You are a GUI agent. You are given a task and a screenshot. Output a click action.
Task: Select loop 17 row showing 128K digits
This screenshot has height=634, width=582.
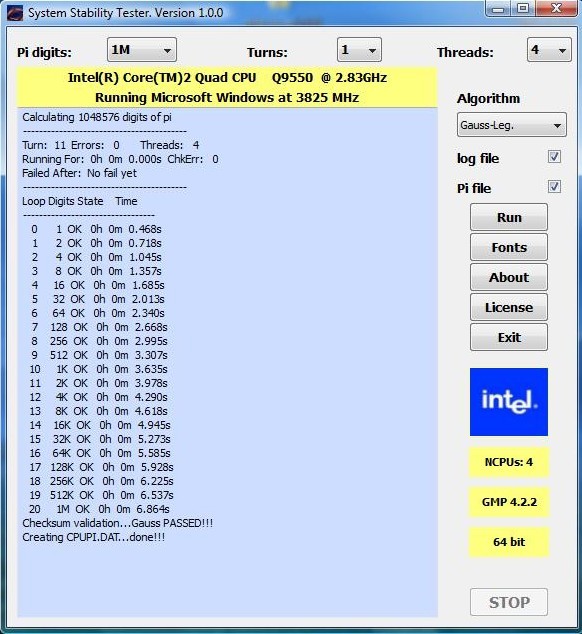[x=101, y=467]
